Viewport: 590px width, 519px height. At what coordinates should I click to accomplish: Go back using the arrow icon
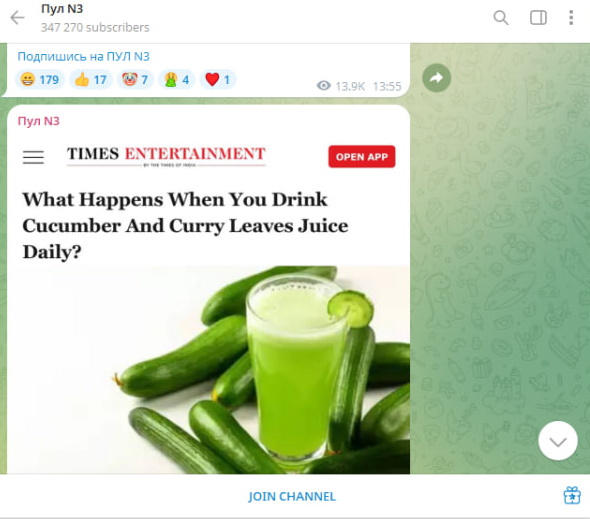tap(17, 18)
